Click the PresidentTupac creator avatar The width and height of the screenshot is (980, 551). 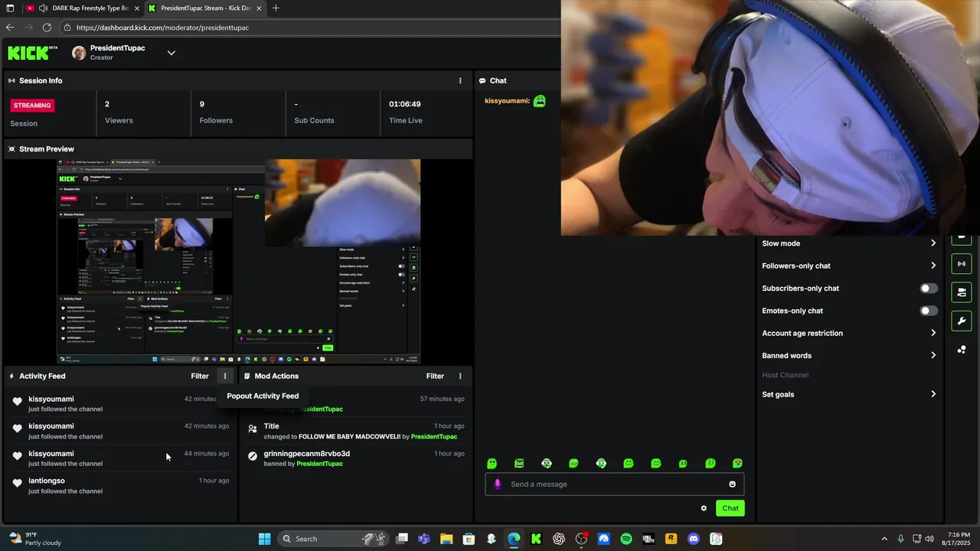point(79,53)
